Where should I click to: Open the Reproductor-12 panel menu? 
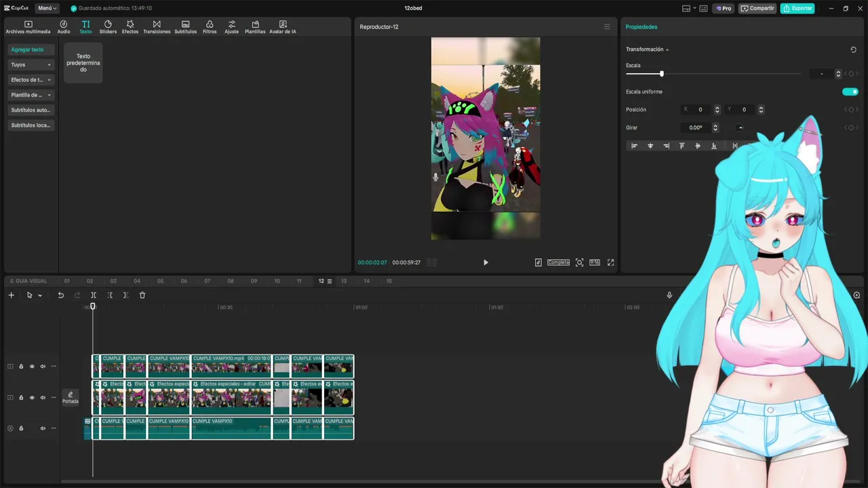click(607, 27)
